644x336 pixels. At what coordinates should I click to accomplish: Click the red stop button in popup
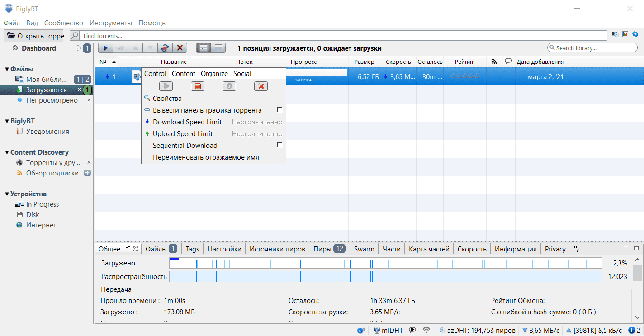[198, 86]
